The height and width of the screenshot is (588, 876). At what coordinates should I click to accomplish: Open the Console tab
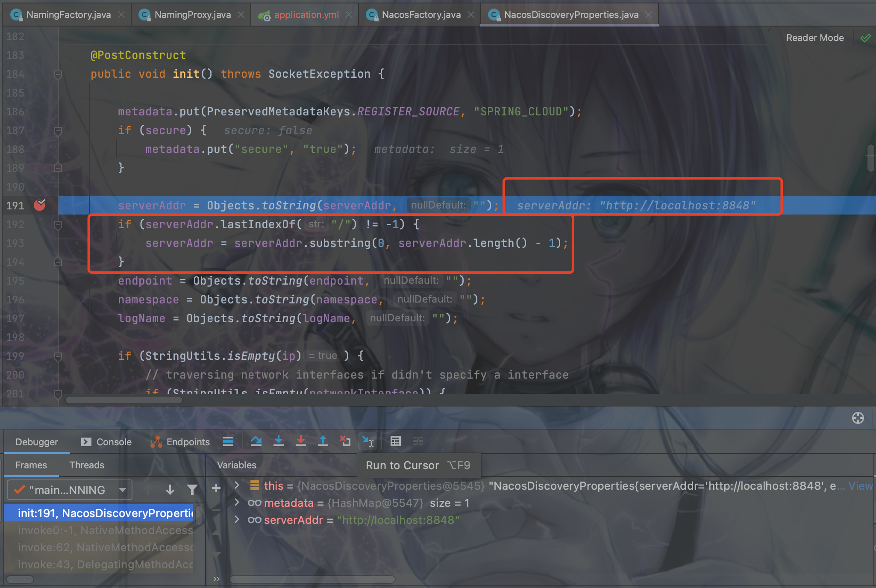pos(107,442)
